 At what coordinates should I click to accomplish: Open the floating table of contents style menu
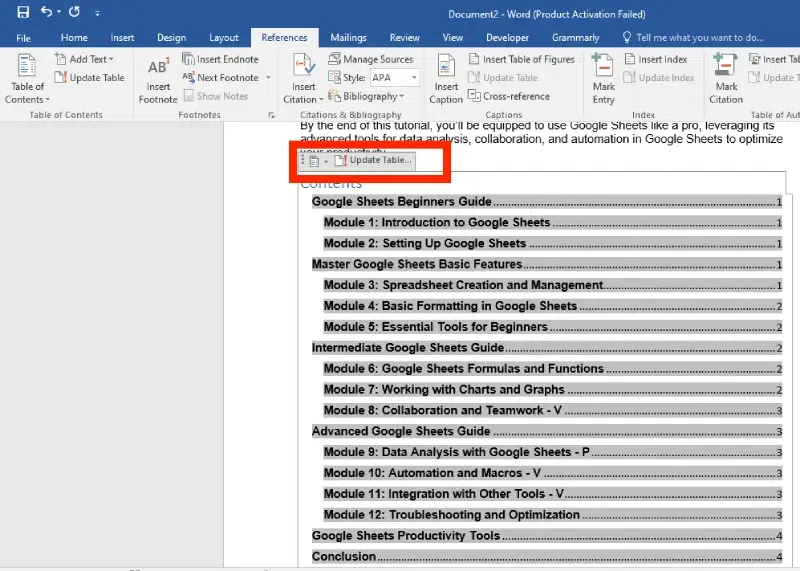[318, 161]
